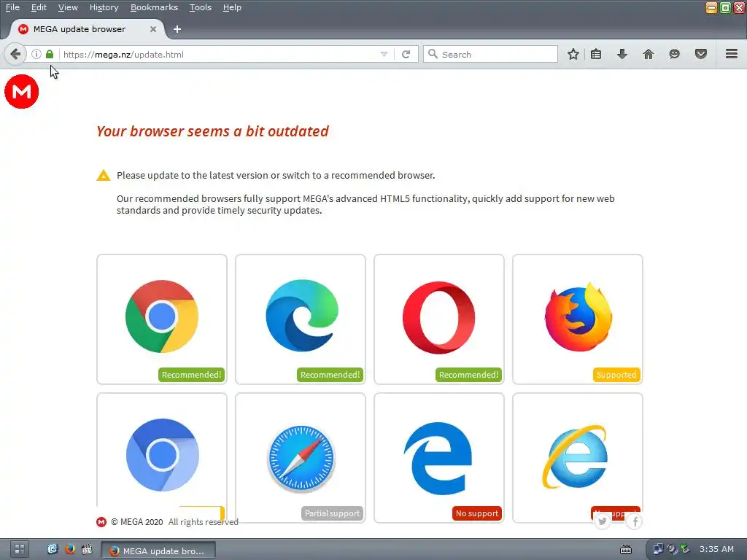Open the View menu
The image size is (747, 560).
pyautogui.click(x=68, y=7)
